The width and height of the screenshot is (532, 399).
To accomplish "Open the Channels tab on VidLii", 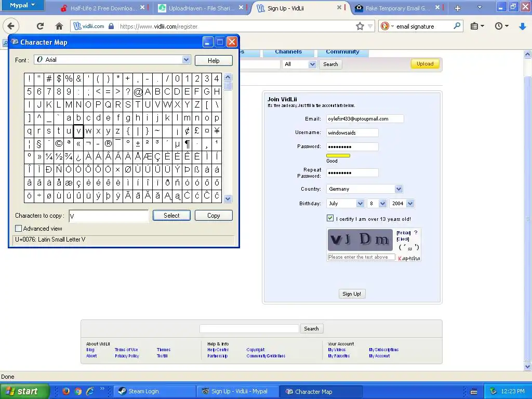I will 288,52.
